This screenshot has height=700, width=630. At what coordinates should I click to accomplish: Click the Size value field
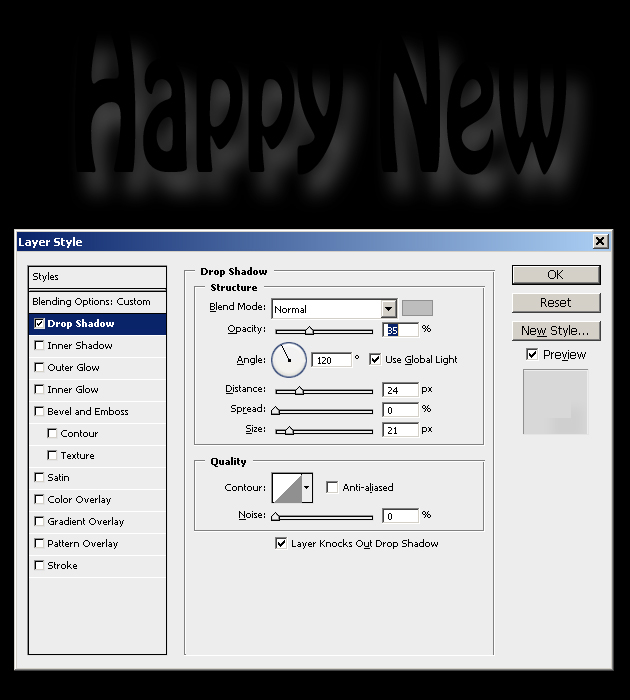point(401,430)
